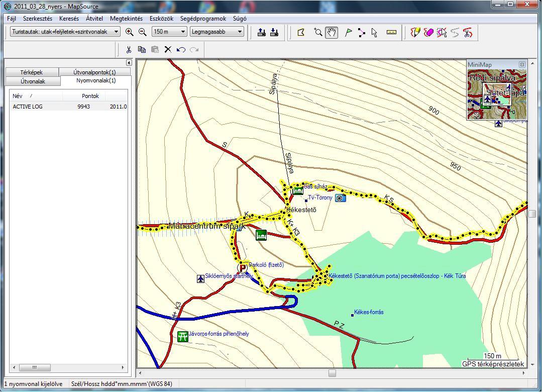Click the Parkoló (fizető) parking icon

click(x=243, y=267)
